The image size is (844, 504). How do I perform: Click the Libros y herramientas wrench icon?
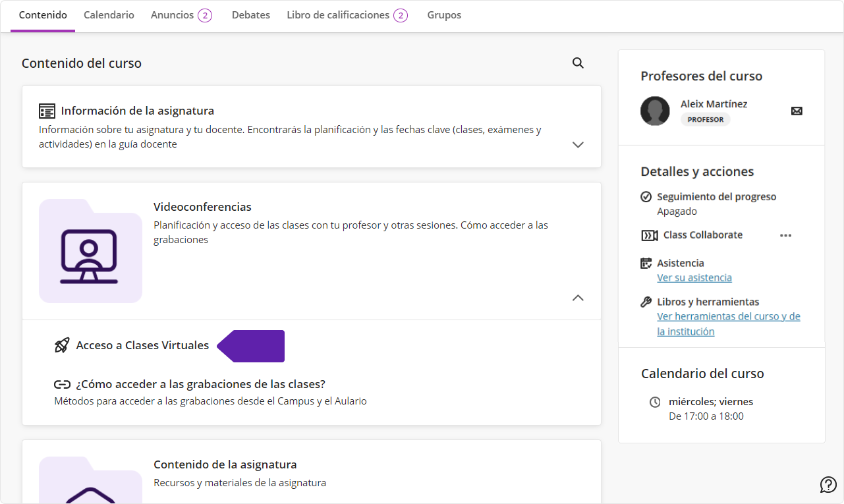[x=646, y=302]
